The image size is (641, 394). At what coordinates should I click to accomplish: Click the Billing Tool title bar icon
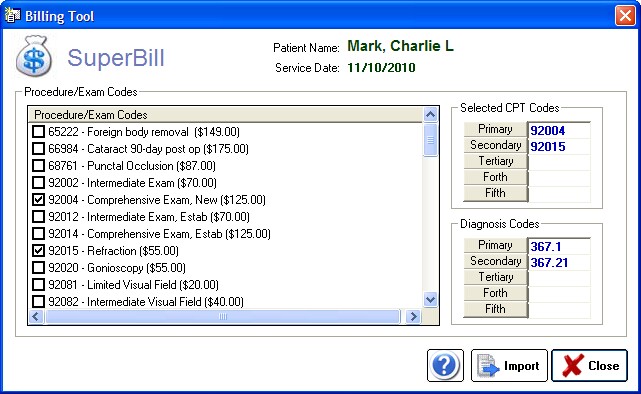coord(12,15)
